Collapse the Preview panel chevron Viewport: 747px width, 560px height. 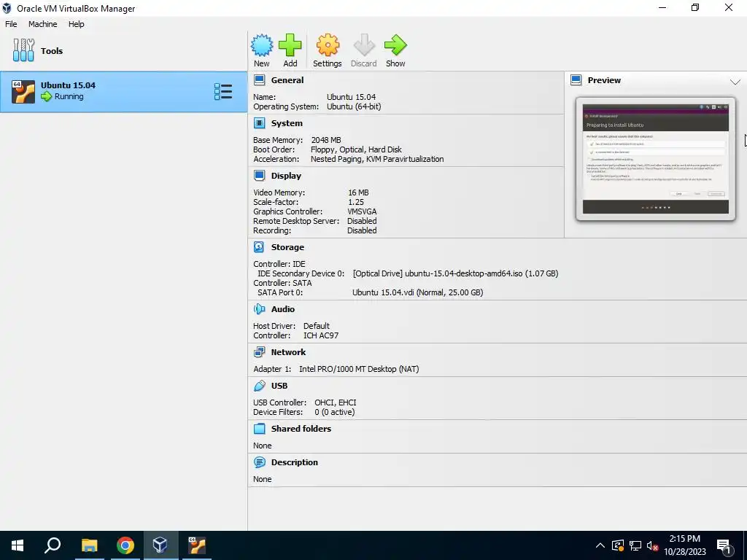pyautogui.click(x=735, y=82)
